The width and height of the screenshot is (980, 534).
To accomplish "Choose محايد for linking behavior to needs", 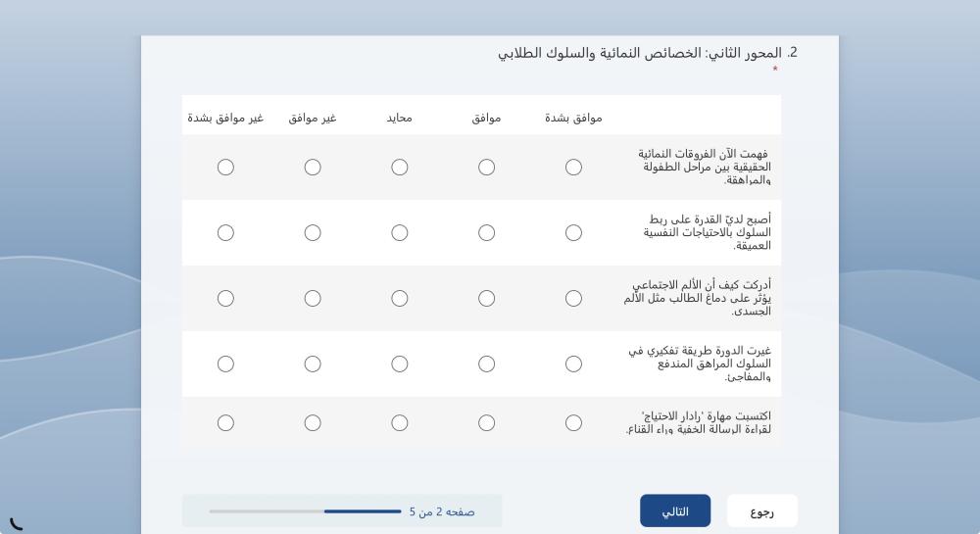I will tap(400, 233).
